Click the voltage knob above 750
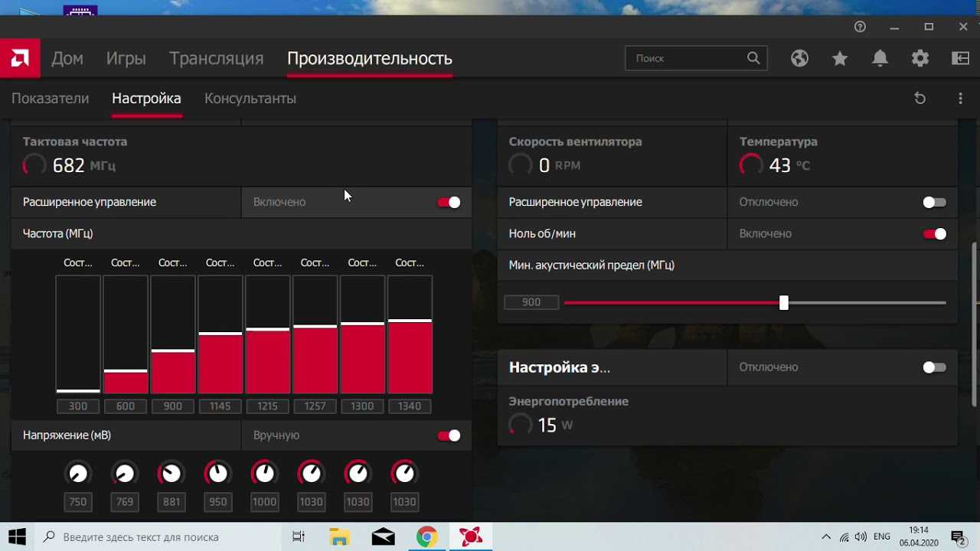Image resolution: width=980 pixels, height=551 pixels. pyautogui.click(x=77, y=474)
